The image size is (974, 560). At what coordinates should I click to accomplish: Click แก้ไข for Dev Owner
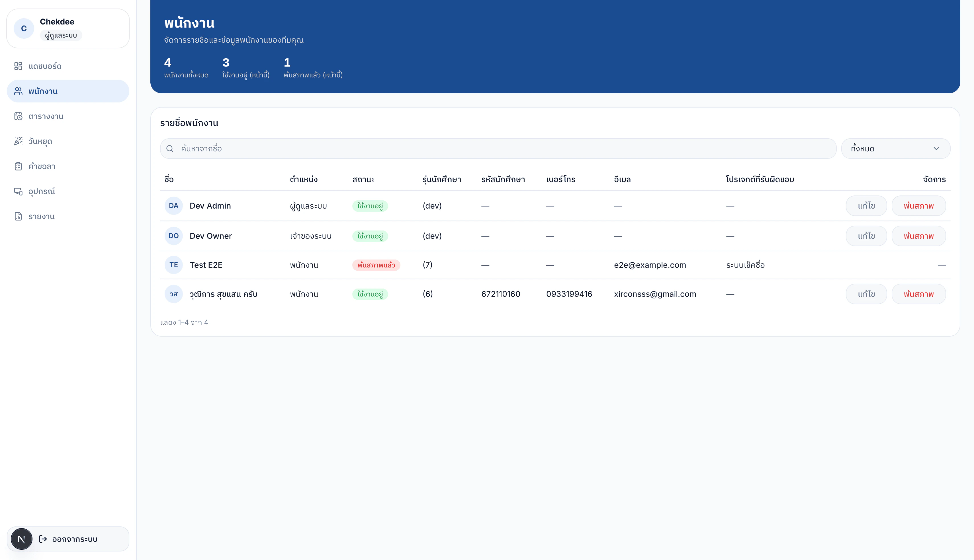(866, 236)
